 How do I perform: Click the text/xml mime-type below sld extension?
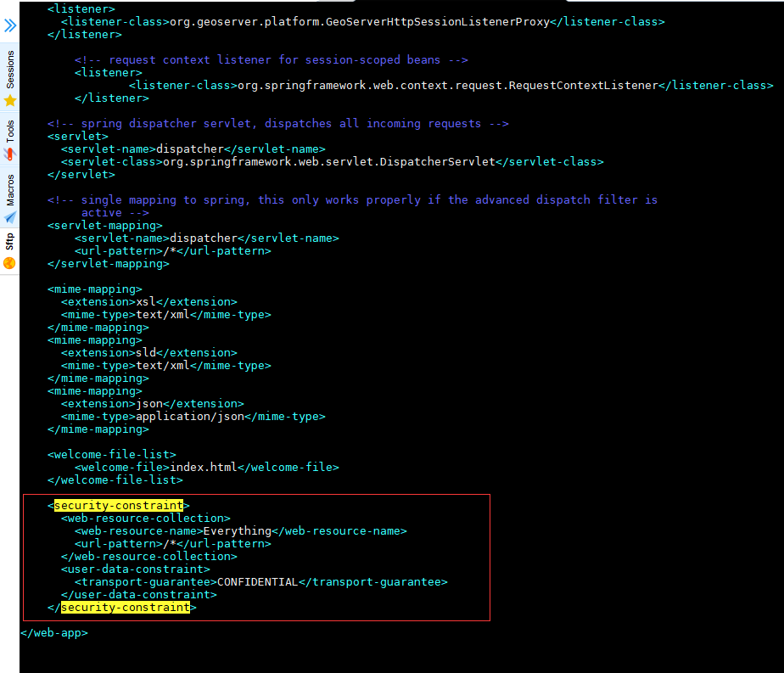[x=166, y=366]
